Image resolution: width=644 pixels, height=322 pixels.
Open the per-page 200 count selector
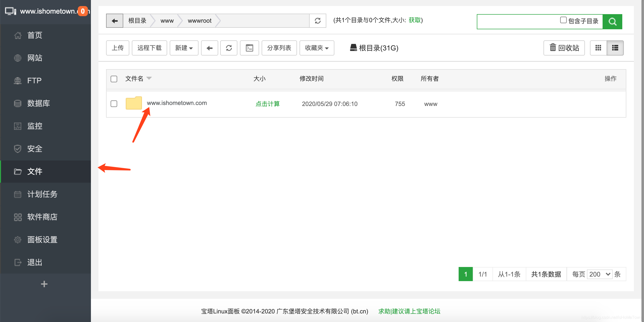pyautogui.click(x=600, y=274)
